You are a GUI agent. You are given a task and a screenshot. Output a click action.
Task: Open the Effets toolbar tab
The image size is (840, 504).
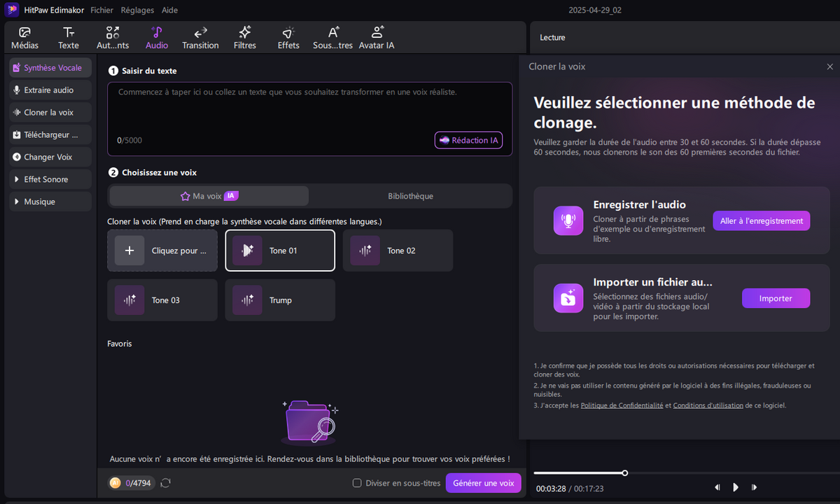288,38
